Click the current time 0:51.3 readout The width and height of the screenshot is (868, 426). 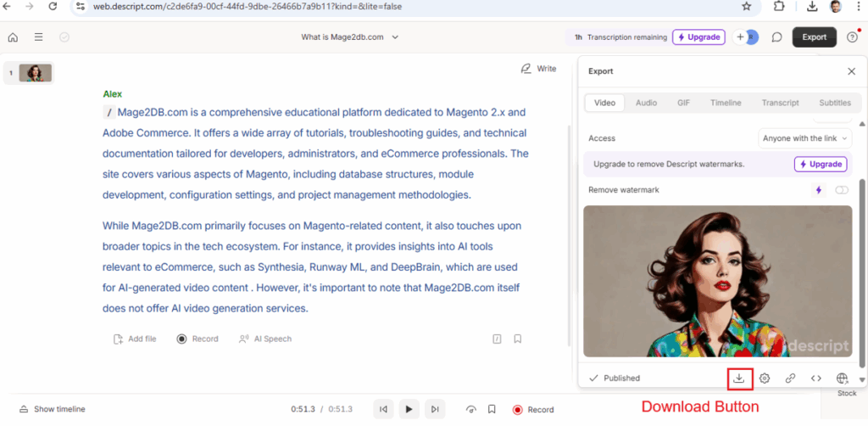point(303,409)
